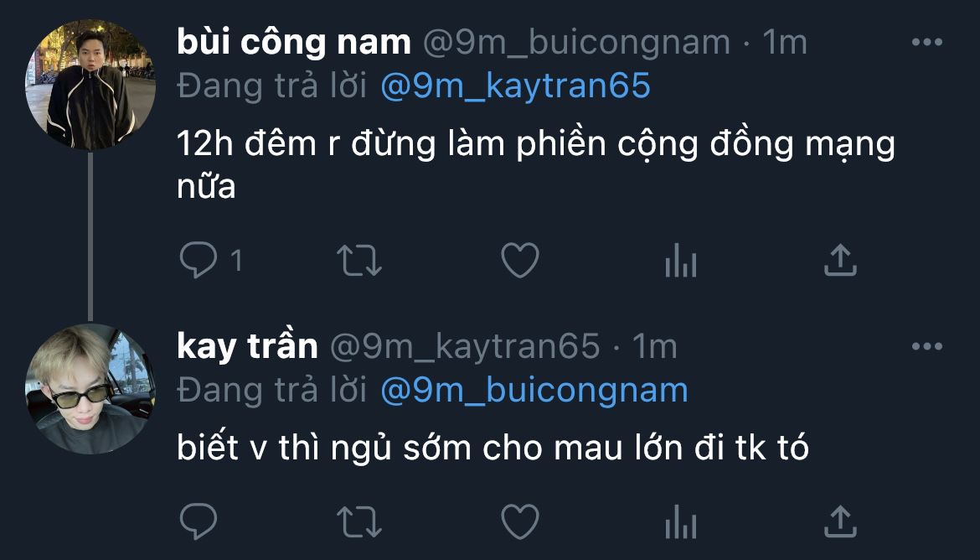This screenshot has height=560, width=980.
Task: View analytics for kay trần's tweet
Action: point(681,521)
